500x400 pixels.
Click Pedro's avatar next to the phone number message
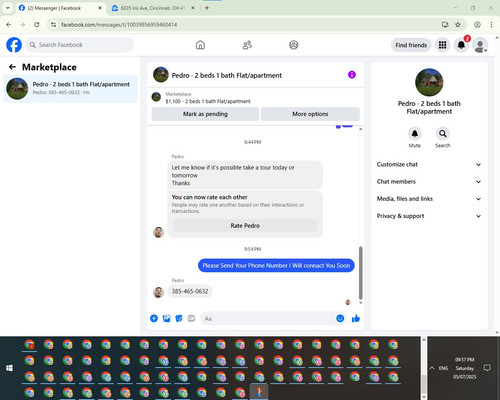(x=158, y=292)
